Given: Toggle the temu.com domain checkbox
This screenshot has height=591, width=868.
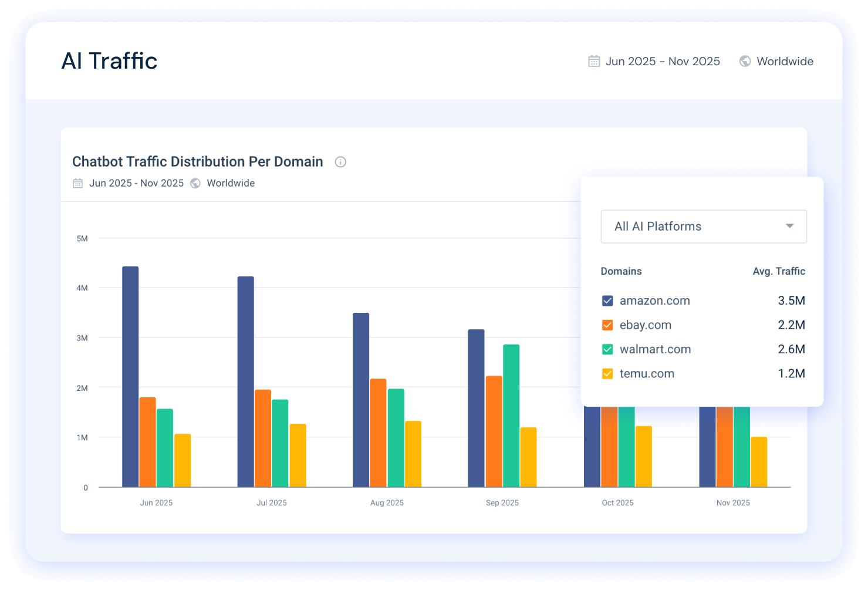Looking at the screenshot, I should 607,374.
